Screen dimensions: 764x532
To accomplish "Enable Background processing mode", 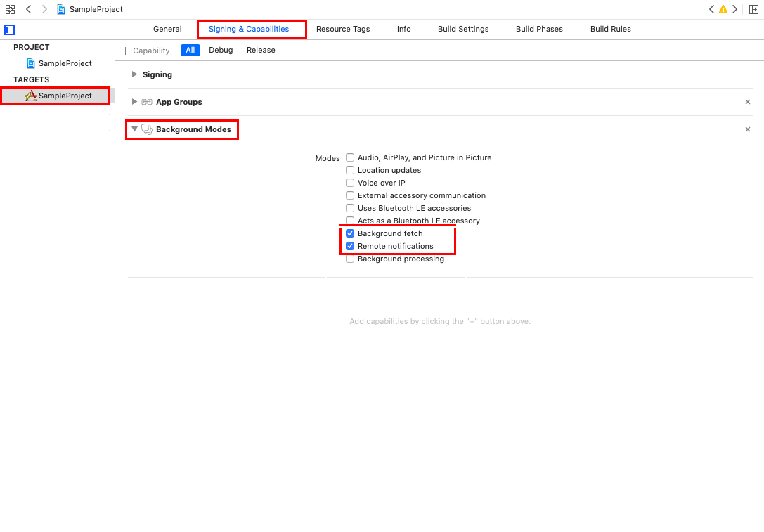I will coord(350,259).
